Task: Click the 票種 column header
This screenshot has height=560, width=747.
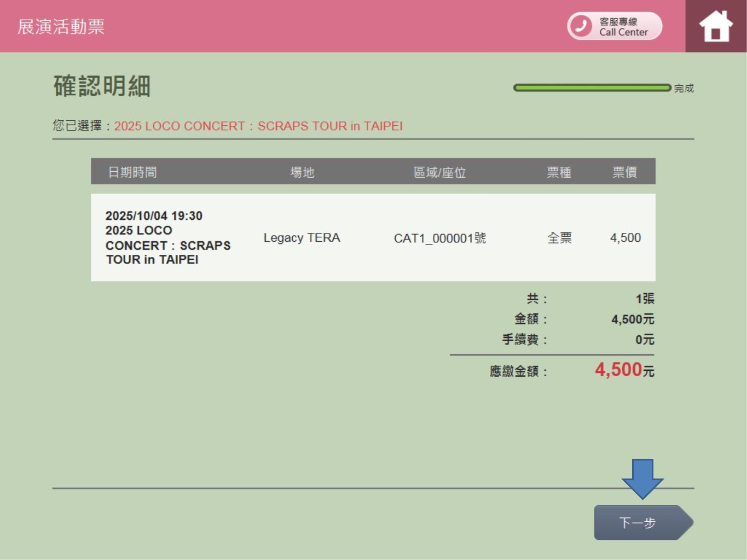Action: tap(559, 172)
